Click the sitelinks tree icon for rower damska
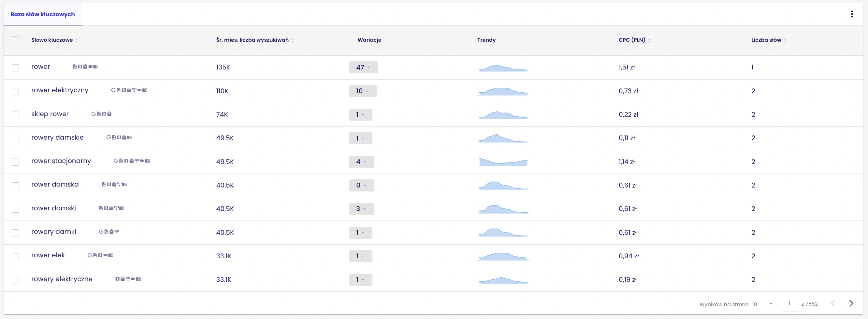Image resolution: width=868 pixels, height=319 pixels. coord(119,185)
